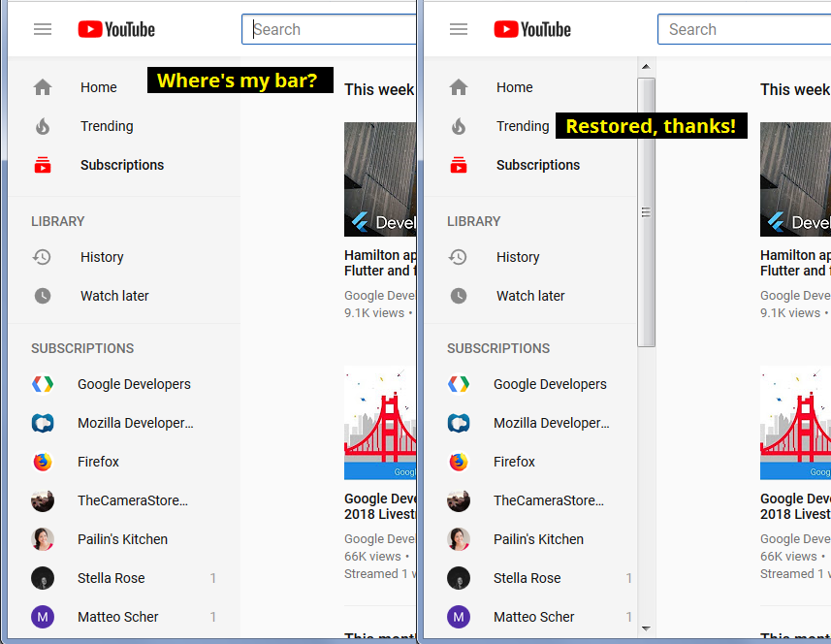Click the Google Developers channel icon
Viewport: 831px width, 644px height.
[x=43, y=383]
